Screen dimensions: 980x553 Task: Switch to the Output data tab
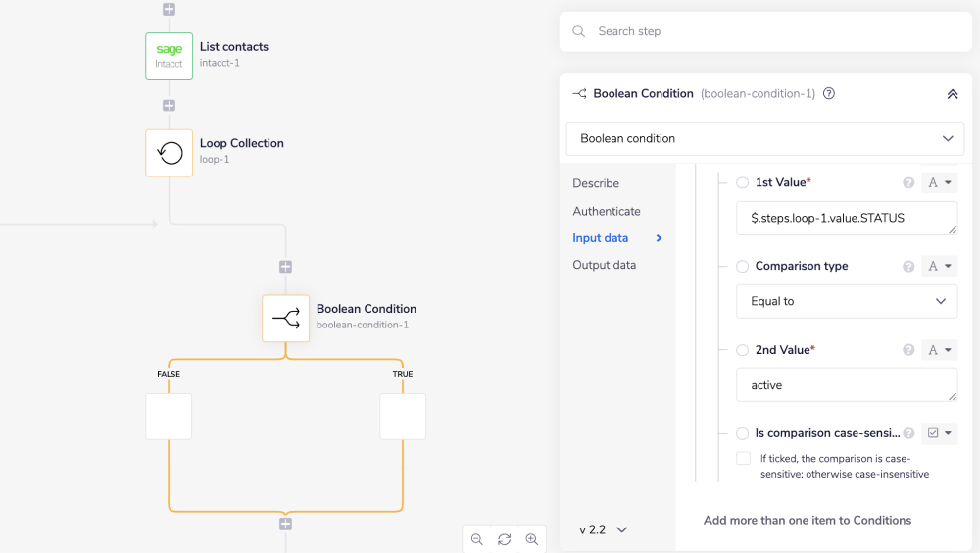604,265
